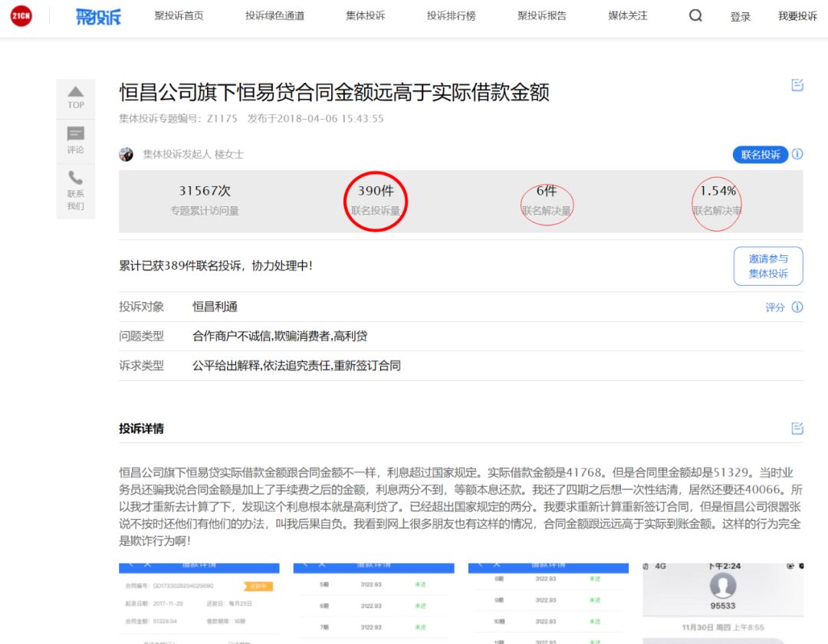Open the 登录 login link

pyautogui.click(x=740, y=17)
